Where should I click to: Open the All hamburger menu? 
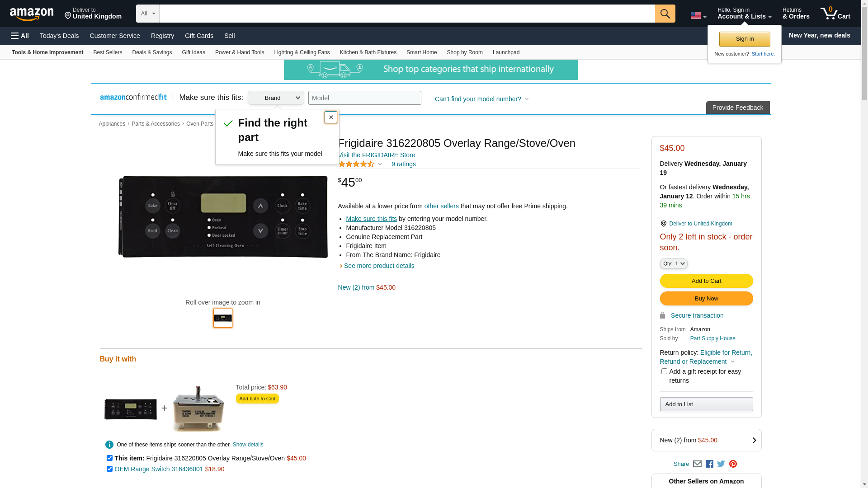tap(20, 36)
